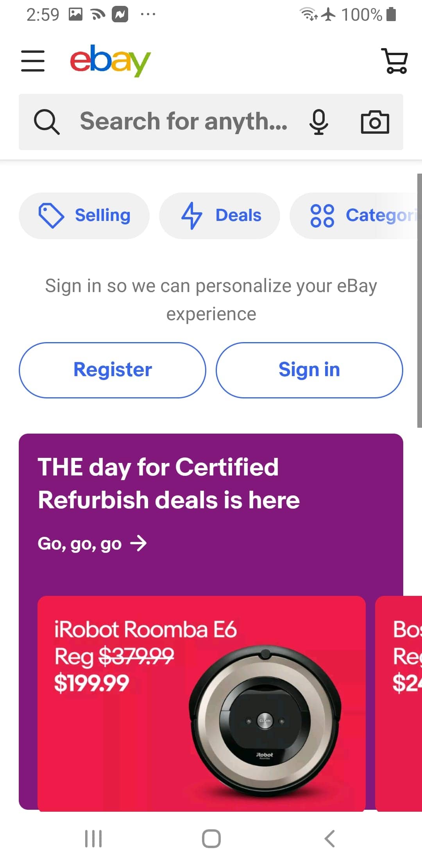Click the page scrollbar on the right edge
The width and height of the screenshot is (422, 868).
419,300
